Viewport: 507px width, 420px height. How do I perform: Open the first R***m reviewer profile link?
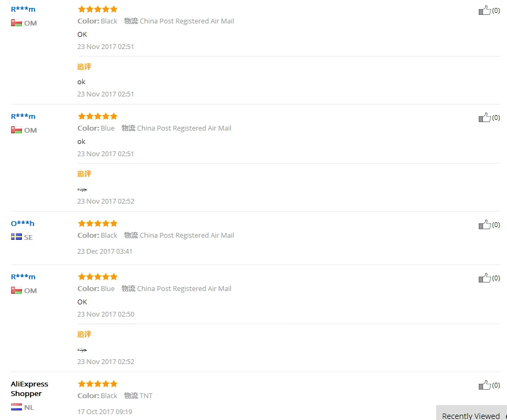(23, 9)
